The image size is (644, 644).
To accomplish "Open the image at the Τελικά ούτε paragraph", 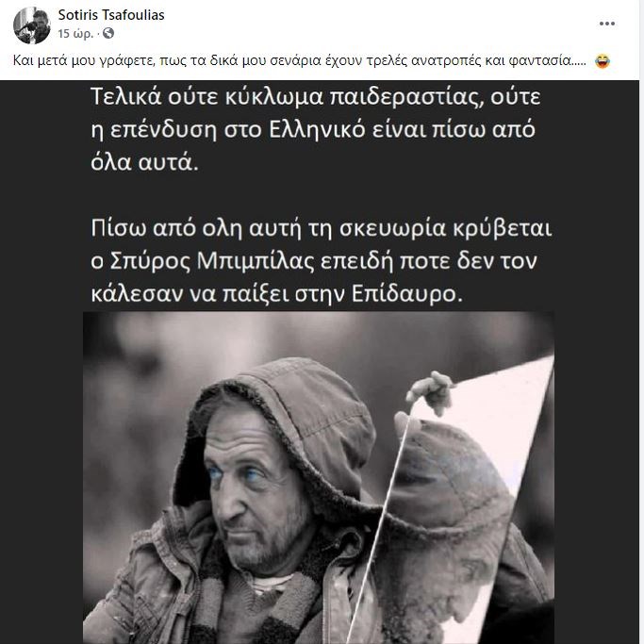I will click(316, 130).
